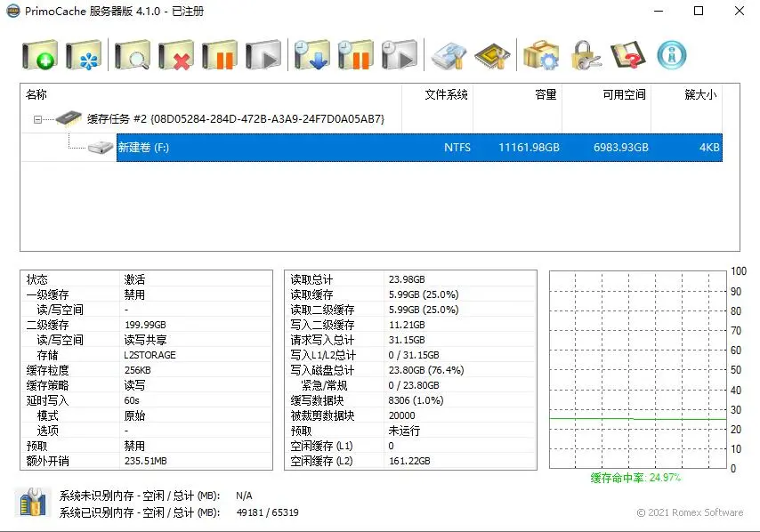This screenshot has height=532, width=760.
Task: Click the view cache task magnifier icon
Action: 133,55
